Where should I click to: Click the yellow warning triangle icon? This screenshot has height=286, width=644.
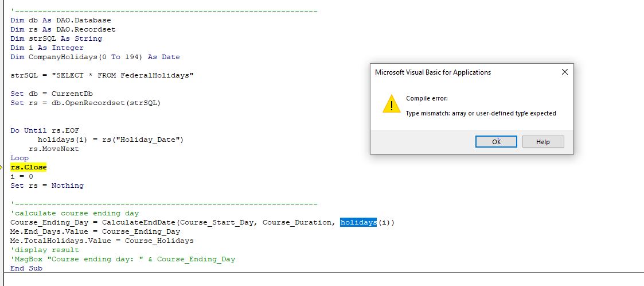point(392,105)
